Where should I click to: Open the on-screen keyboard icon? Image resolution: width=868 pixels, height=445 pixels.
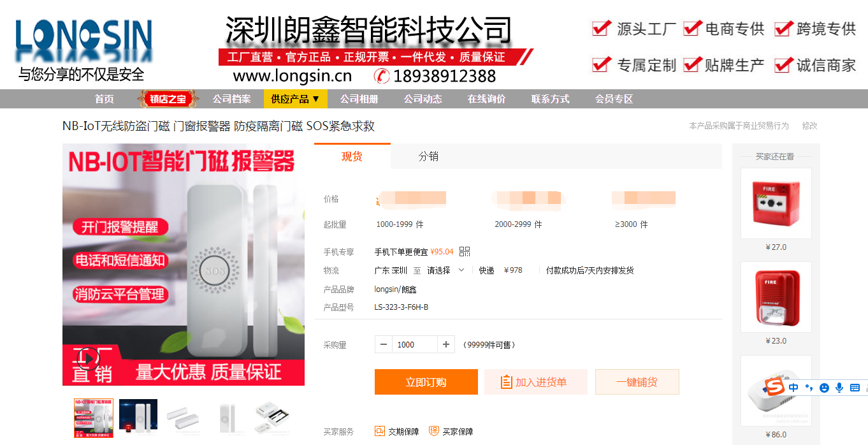pyautogui.click(x=855, y=387)
